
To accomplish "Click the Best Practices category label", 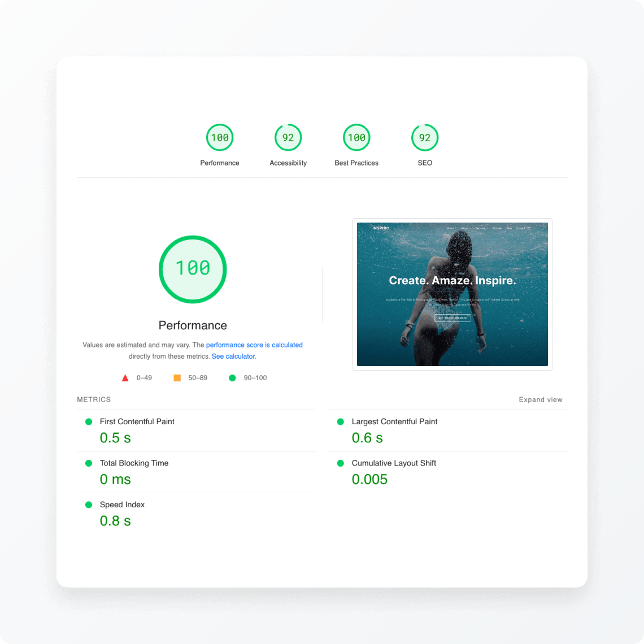I will pos(356,163).
